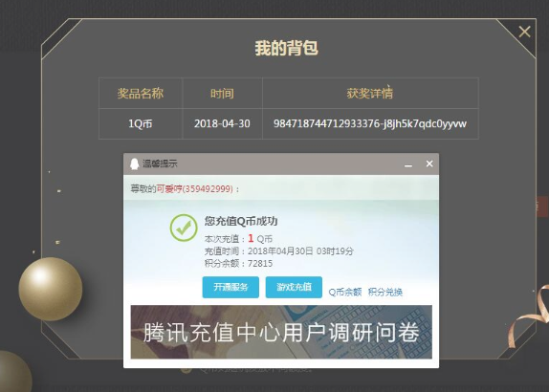This screenshot has width=549, height=392.
Task: Select the 1Q币 prize name cell
Action: (x=141, y=124)
